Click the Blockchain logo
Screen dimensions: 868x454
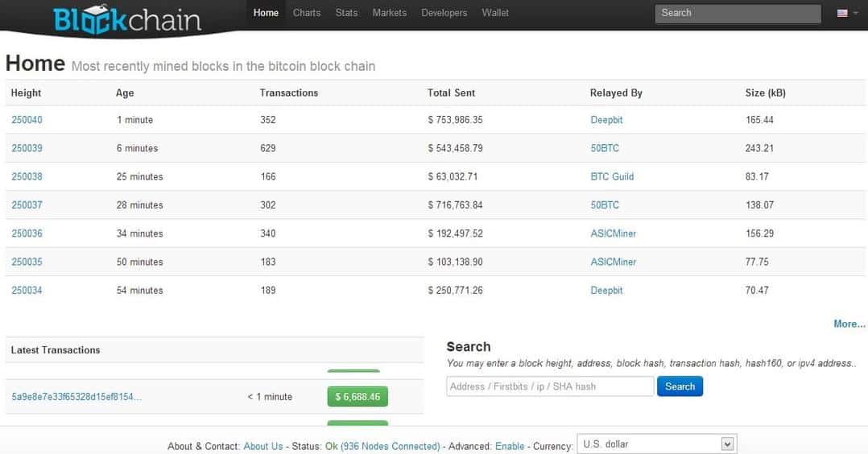tap(127, 19)
